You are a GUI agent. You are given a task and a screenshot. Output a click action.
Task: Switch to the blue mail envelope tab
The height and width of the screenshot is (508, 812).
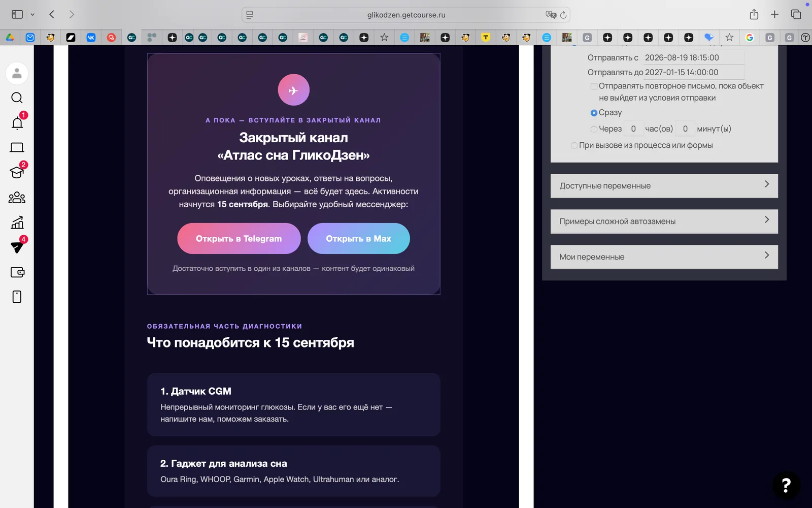[x=30, y=38]
